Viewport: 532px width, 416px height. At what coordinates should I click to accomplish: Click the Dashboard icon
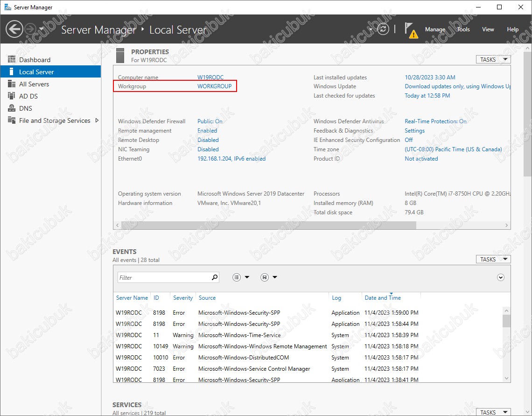pyautogui.click(x=12, y=59)
